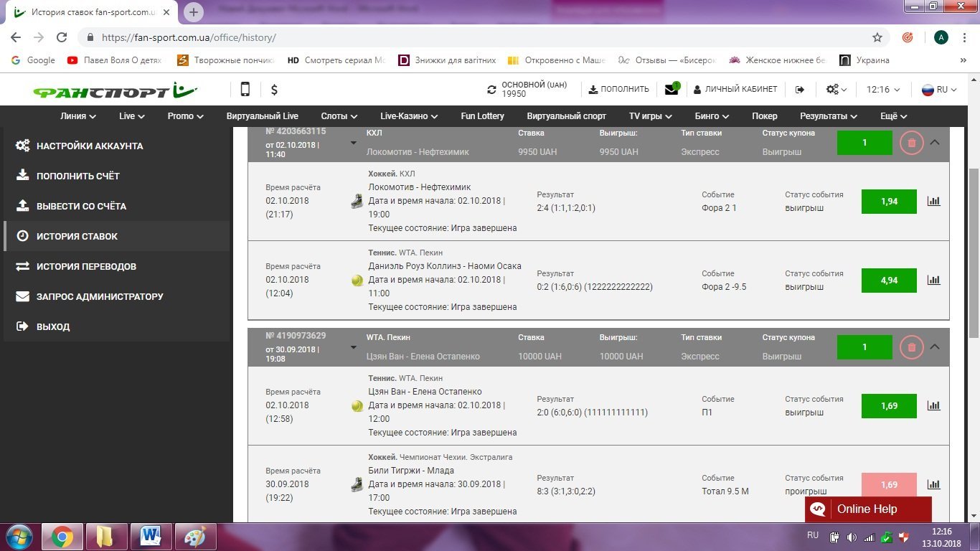This screenshot has height=551, width=980.
Task: Expand the settings gear dropdown
Action: click(837, 90)
